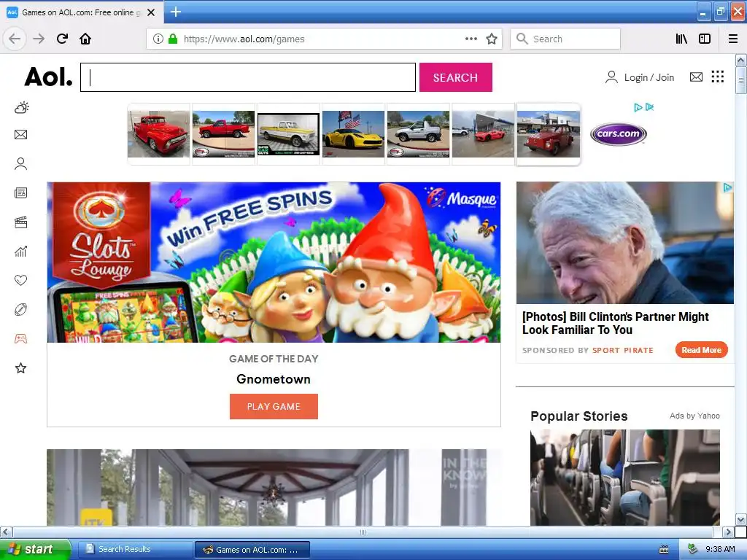Open the AOL header mail envelope icon

[696, 77]
